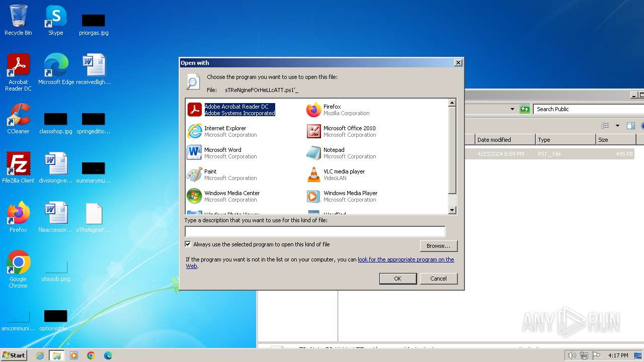644x362 pixels.
Task: Select Windows Media Center in list
Action: click(223, 196)
